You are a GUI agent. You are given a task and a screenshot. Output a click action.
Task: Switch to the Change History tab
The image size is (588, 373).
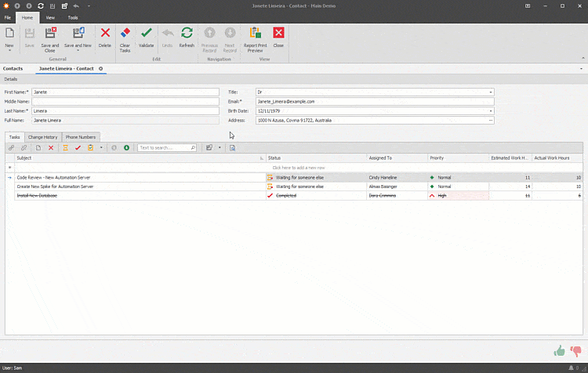(x=43, y=137)
